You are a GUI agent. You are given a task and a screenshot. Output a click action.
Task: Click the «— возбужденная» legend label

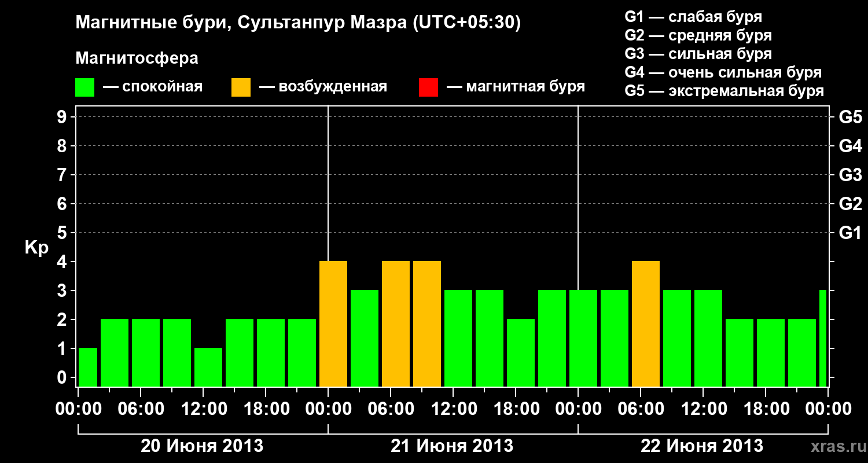coord(323,87)
